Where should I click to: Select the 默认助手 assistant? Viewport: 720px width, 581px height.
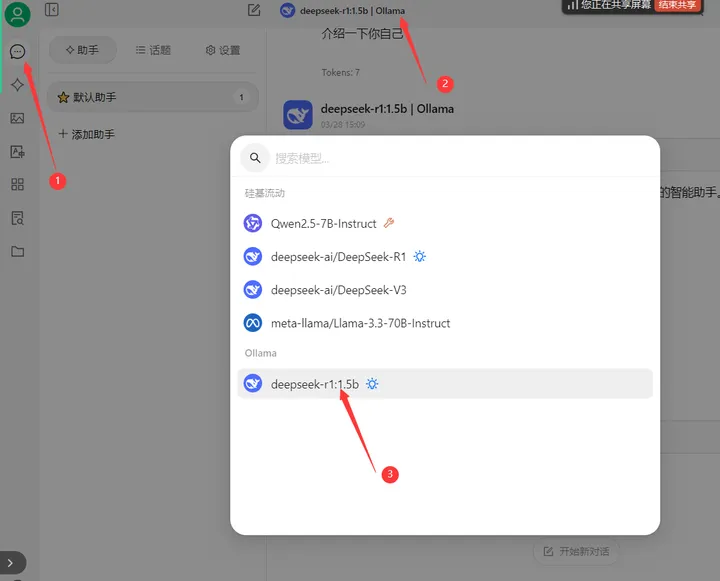pos(152,97)
